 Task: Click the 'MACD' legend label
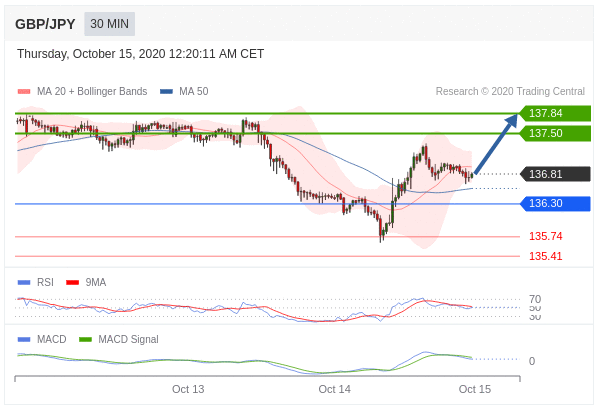point(52,339)
